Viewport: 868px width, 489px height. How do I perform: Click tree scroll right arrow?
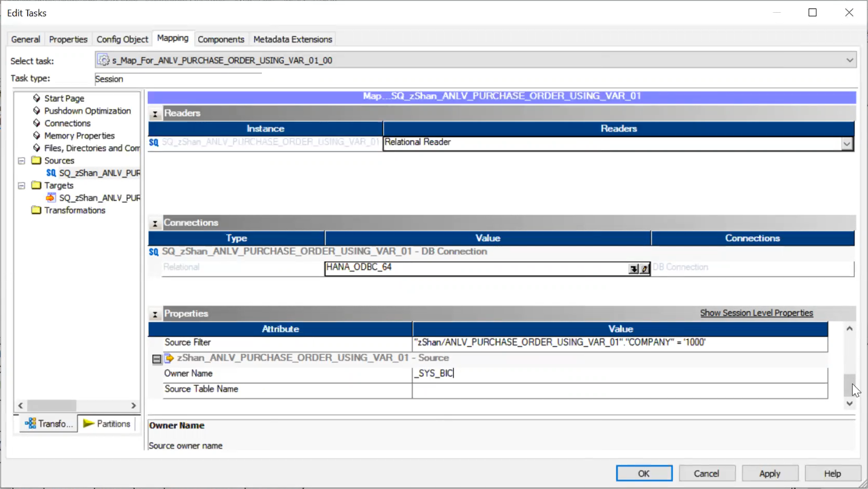[x=134, y=405]
